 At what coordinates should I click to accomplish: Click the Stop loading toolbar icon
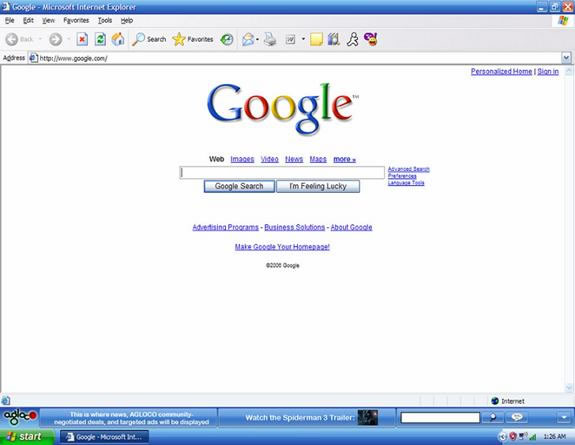tap(82, 39)
